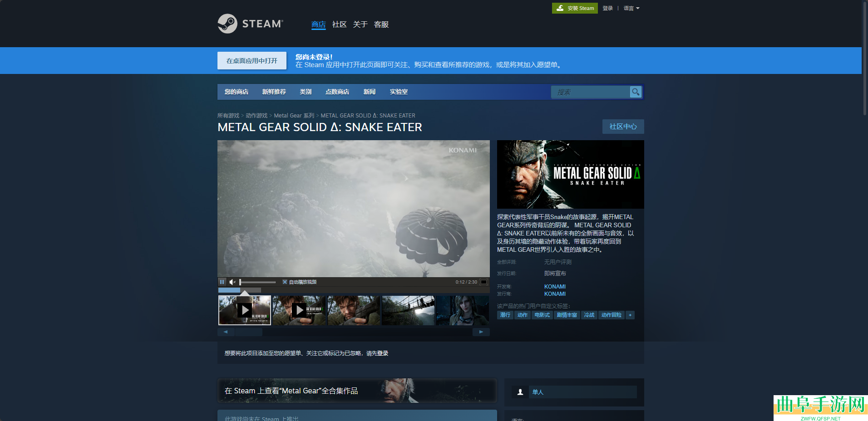868x421 pixels.
Task: Open the 新闻 news tab
Action: [370, 92]
